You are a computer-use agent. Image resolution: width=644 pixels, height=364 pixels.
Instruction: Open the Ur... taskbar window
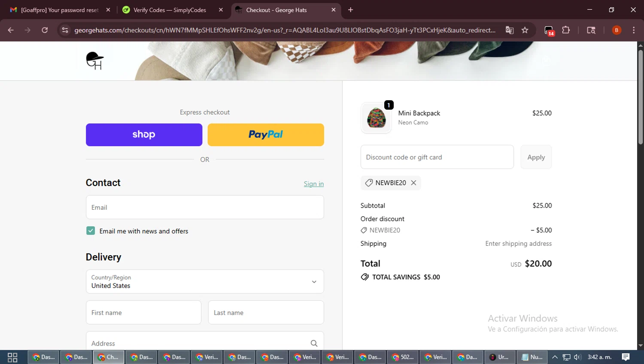(x=500, y=357)
